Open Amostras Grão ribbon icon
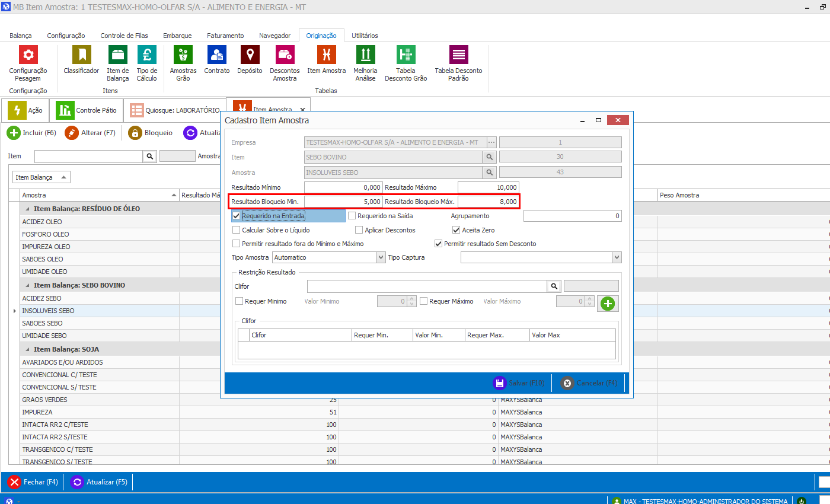 183,55
